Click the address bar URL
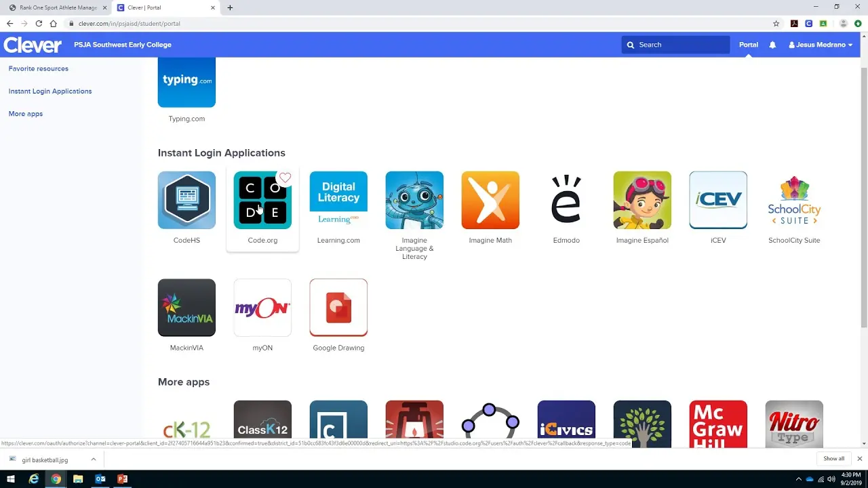This screenshot has height=488, width=868. 129,23
